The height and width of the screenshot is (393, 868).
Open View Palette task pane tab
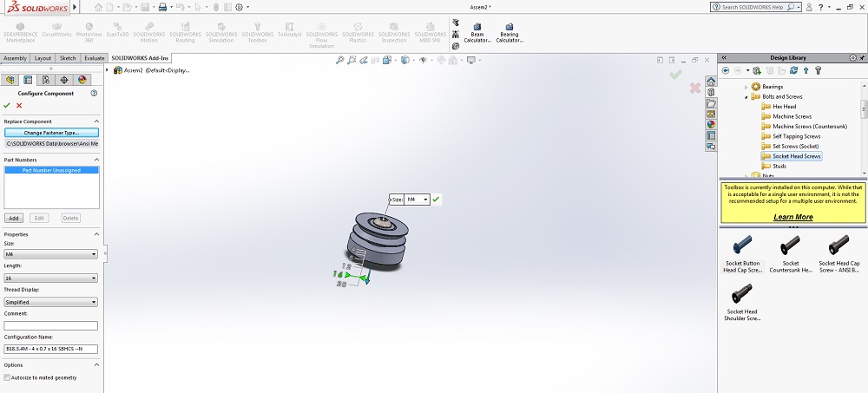(x=711, y=114)
